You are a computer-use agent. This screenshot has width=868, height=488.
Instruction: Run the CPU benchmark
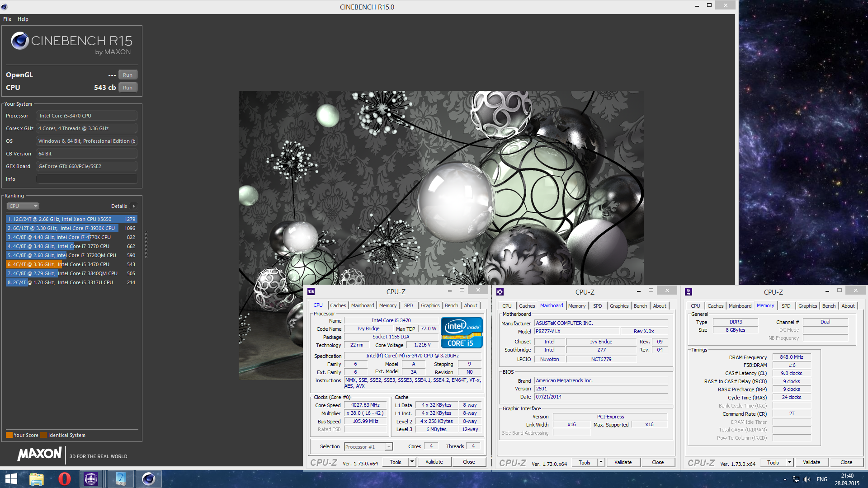click(128, 88)
